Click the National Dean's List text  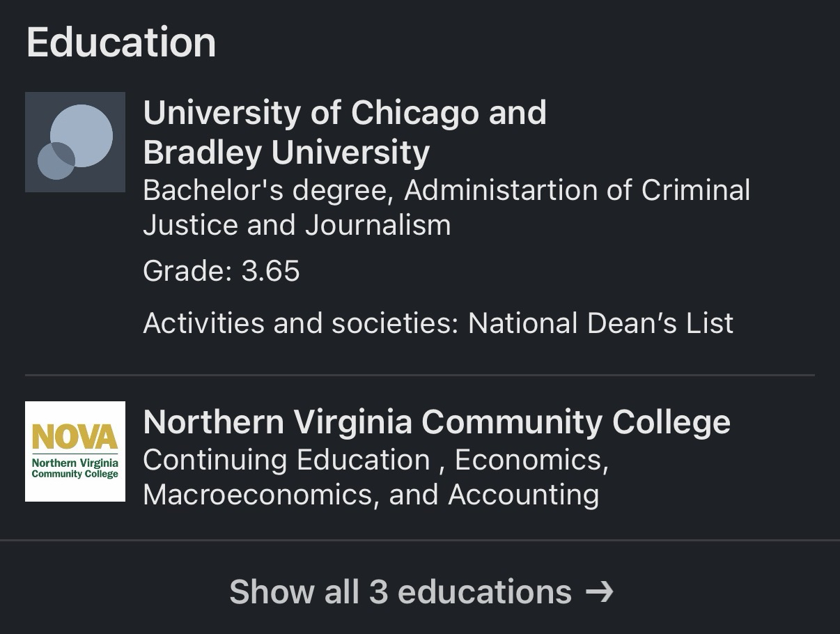[x=600, y=323]
